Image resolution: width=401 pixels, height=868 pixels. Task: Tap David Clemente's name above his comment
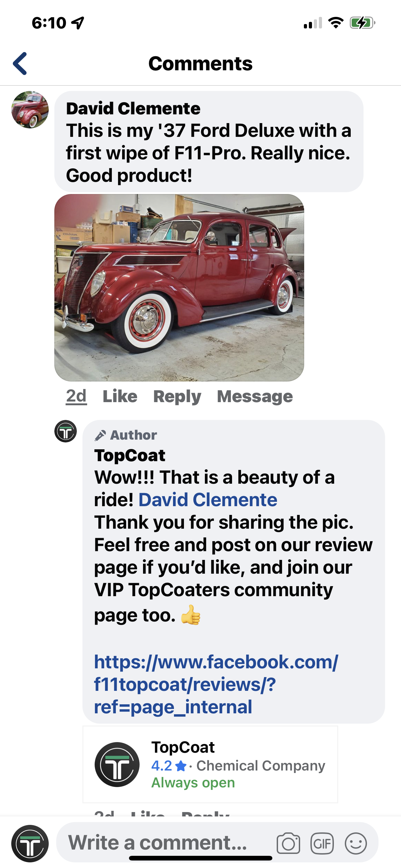pyautogui.click(x=133, y=108)
